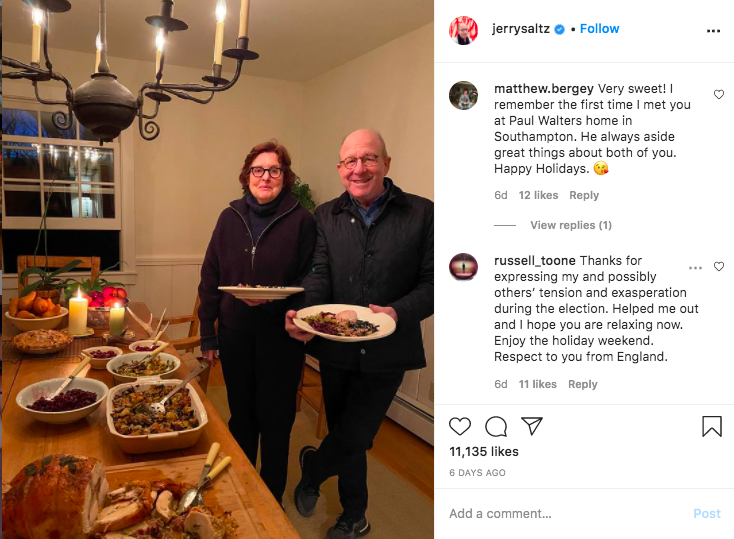Screen dimensions: 734x539
Task: View russell_toone's avatar profile
Action: (463, 267)
